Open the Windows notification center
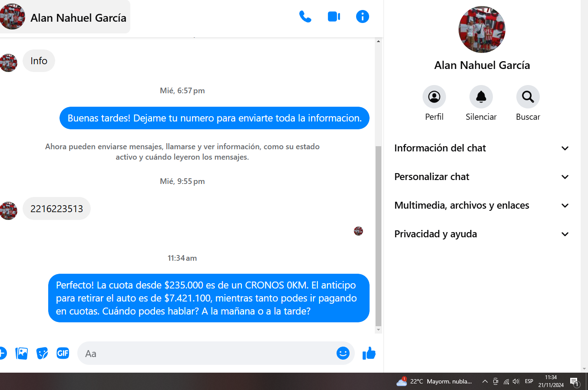Viewport: 588px width, 390px height. [x=575, y=382]
